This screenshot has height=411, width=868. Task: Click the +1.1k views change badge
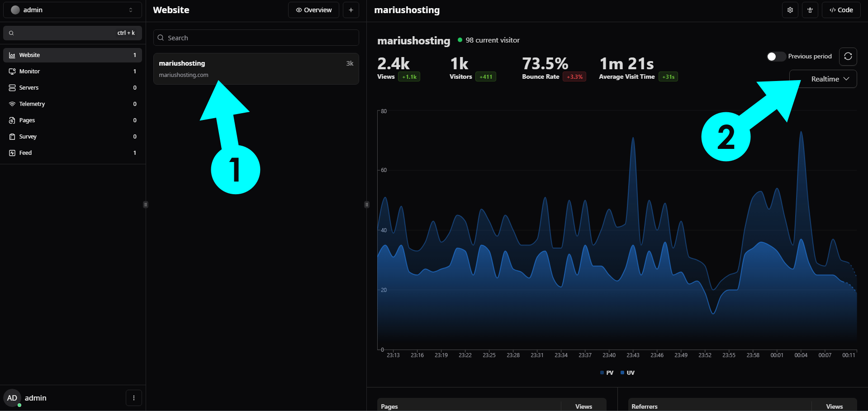pos(409,77)
